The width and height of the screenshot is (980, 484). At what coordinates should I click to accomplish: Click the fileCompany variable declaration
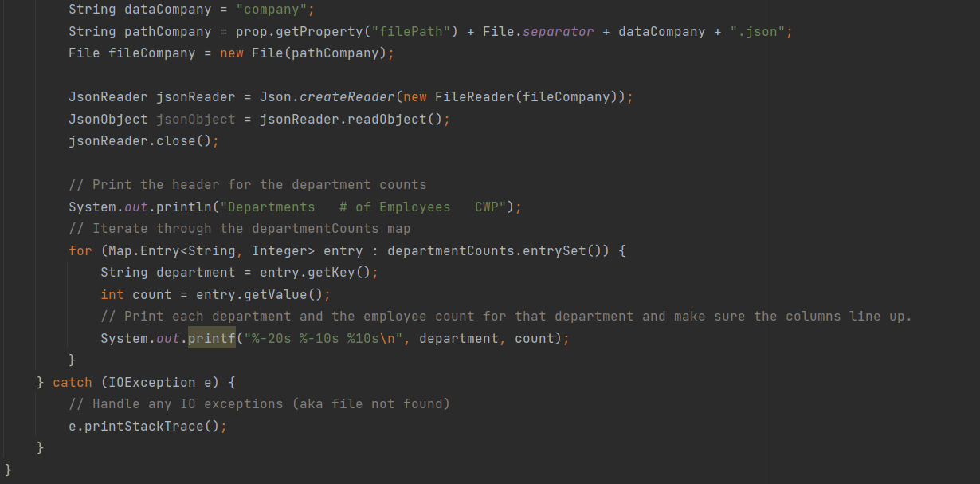tap(152, 53)
